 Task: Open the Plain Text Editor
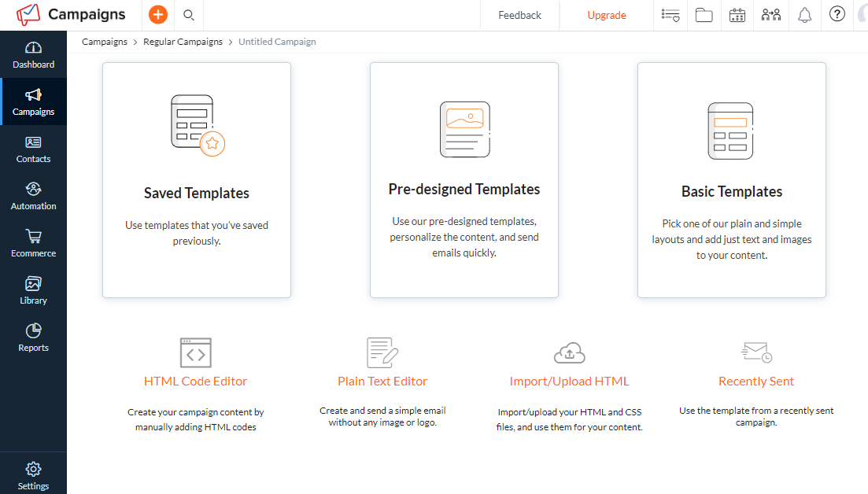382,381
